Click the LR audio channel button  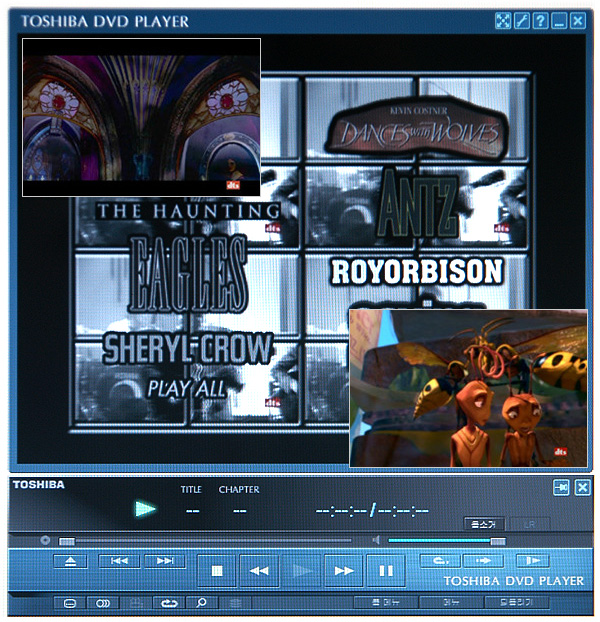pos(529,524)
